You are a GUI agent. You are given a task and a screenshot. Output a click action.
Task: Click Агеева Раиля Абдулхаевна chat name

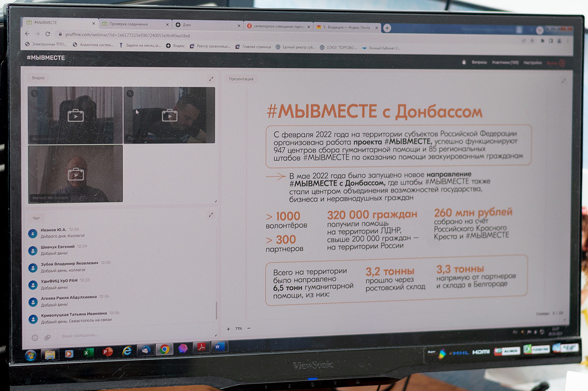click(x=69, y=297)
